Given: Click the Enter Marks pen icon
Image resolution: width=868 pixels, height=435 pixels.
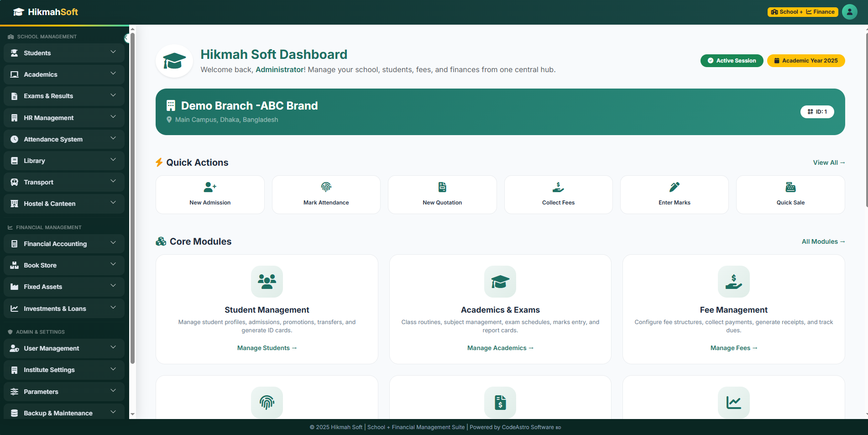Looking at the screenshot, I should (675, 187).
